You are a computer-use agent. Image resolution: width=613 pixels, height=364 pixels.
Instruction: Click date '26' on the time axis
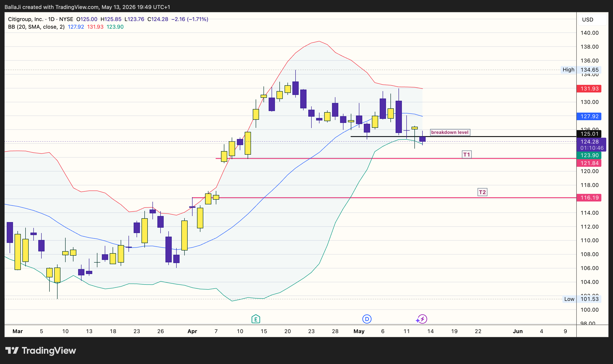161,331
